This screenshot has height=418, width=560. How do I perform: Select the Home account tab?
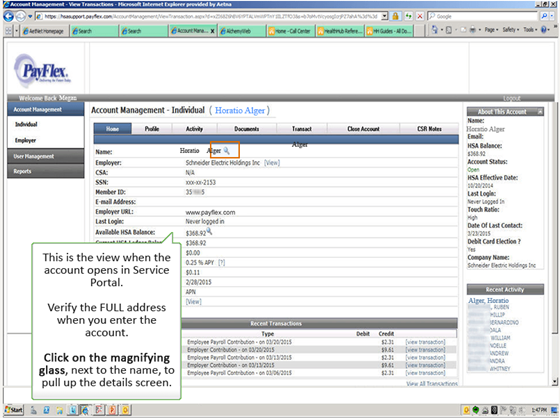112,129
